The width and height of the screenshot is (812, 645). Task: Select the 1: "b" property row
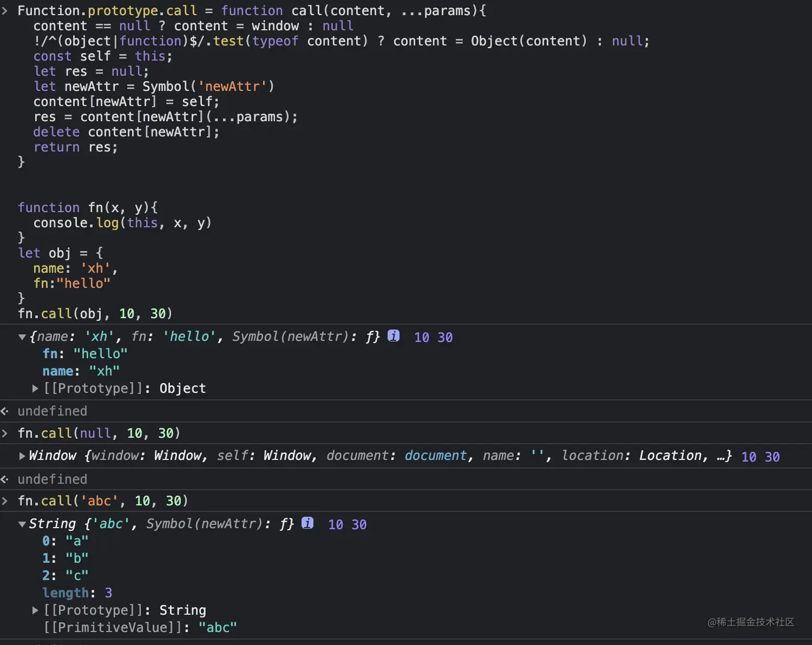click(65, 558)
